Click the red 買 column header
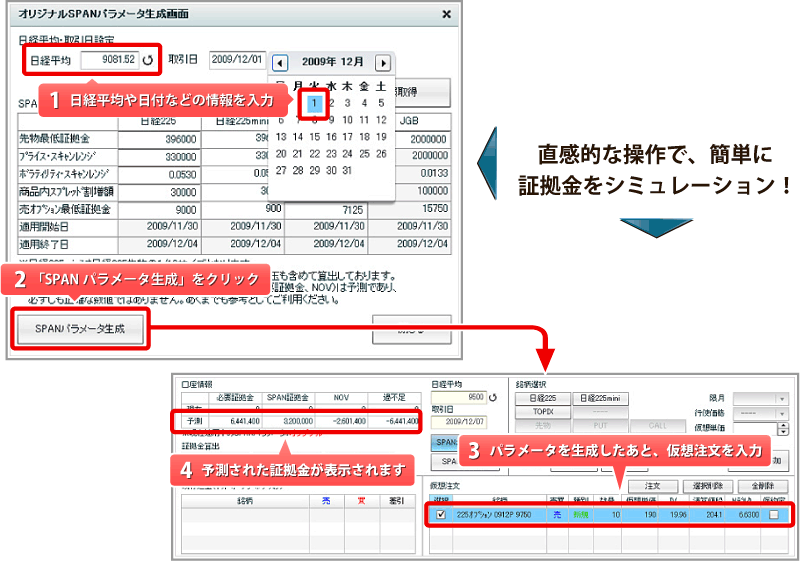 coord(361,501)
